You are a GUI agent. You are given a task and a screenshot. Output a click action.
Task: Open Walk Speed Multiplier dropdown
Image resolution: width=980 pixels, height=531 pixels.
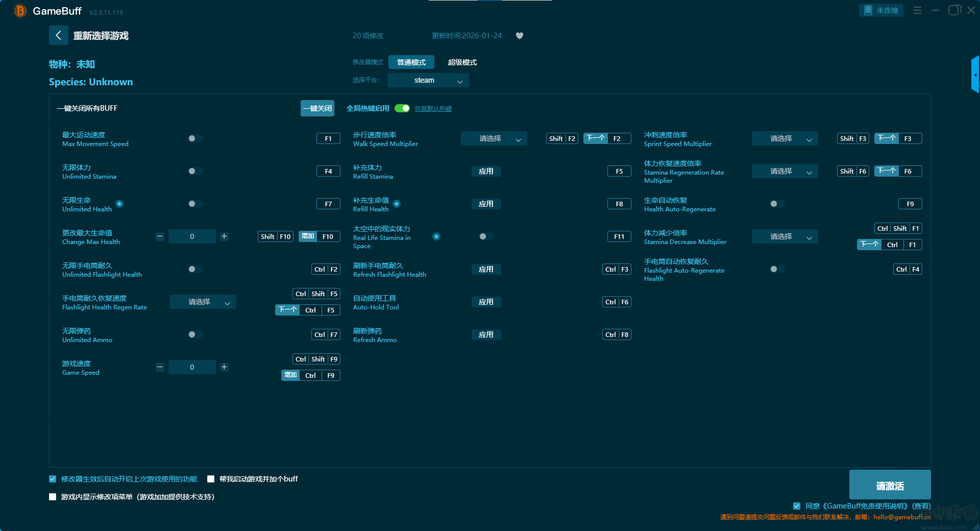494,138
